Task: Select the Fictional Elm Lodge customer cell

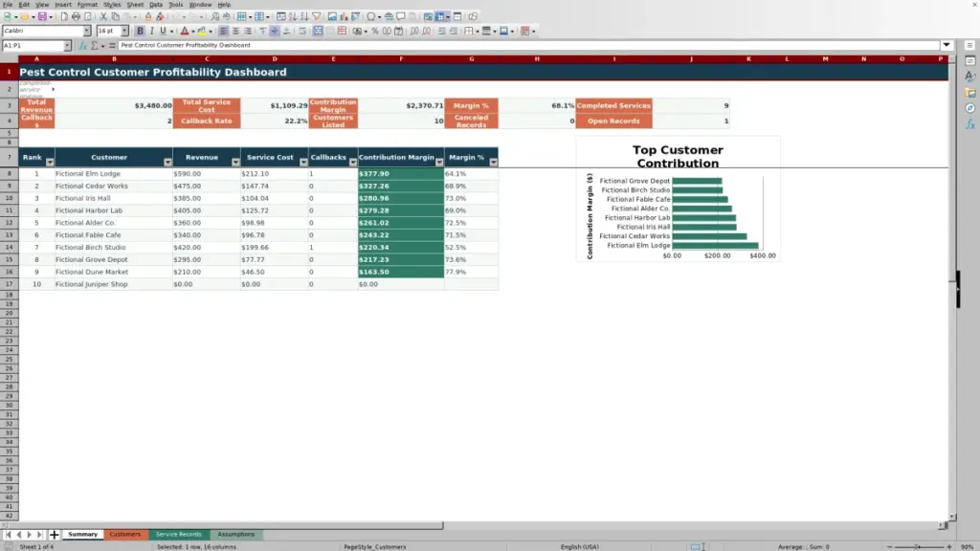Action: pyautogui.click(x=113, y=174)
